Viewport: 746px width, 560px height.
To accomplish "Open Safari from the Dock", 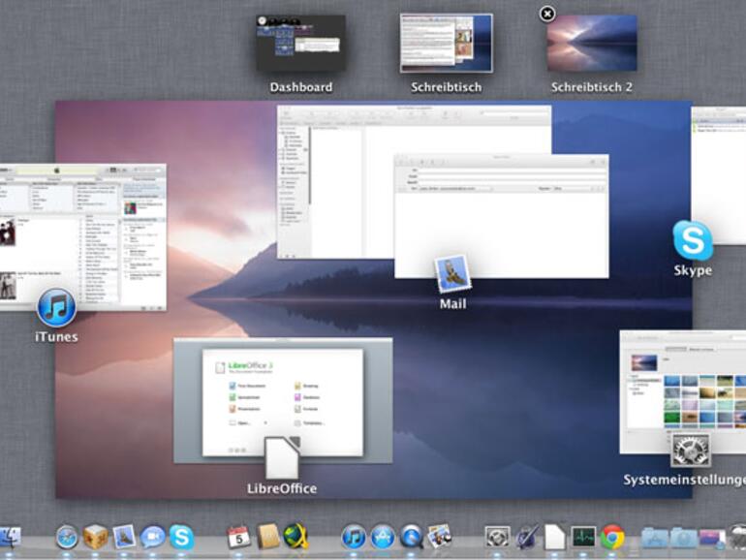I will tap(67, 538).
